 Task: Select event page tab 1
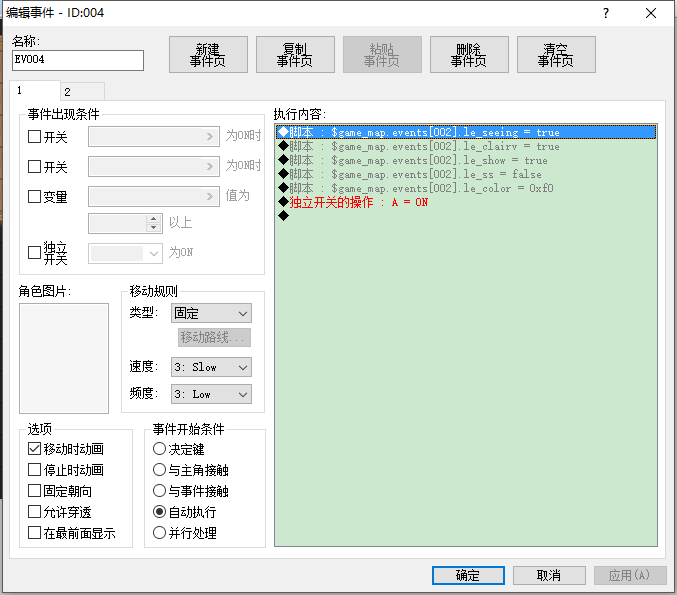coord(35,90)
